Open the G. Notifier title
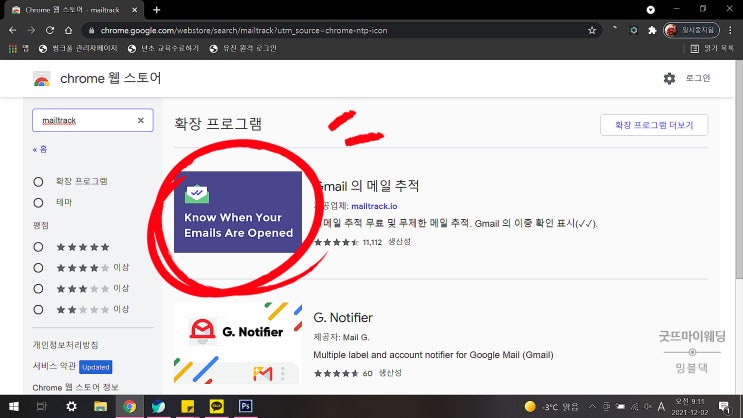The width and height of the screenshot is (743, 418). pyautogui.click(x=343, y=318)
